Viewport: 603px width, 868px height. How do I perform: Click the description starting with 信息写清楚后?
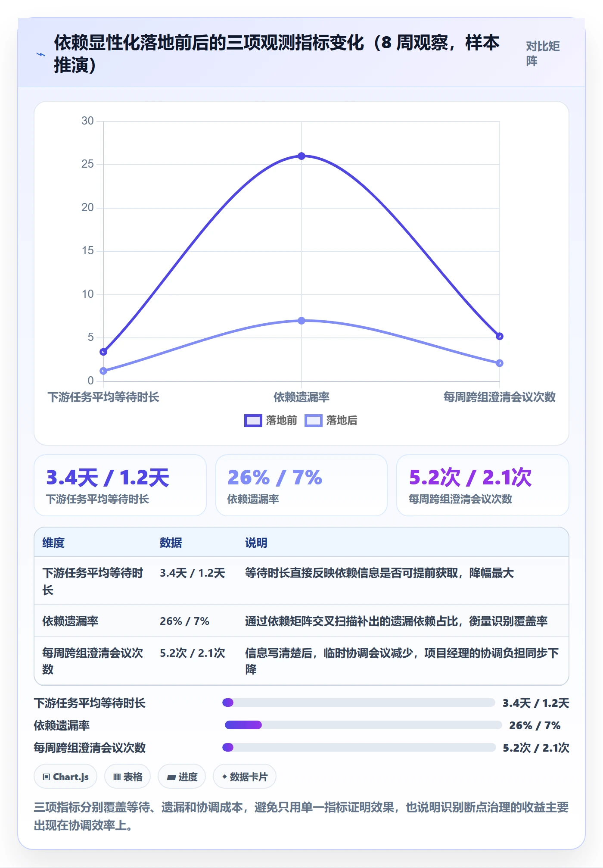402,661
